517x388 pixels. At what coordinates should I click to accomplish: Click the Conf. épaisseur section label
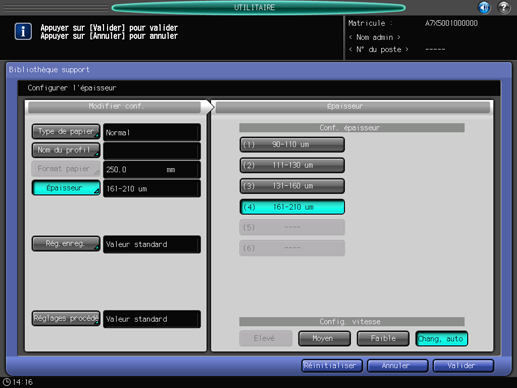352,128
